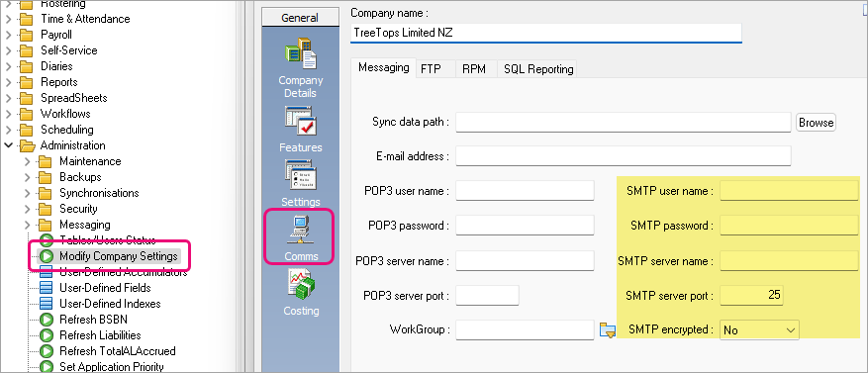Click the Company name field

pos(545,33)
